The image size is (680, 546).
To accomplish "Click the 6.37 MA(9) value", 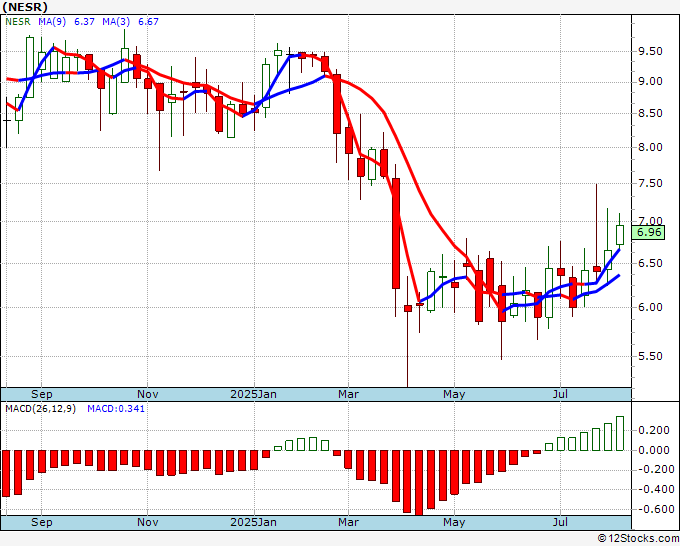I will [84, 22].
